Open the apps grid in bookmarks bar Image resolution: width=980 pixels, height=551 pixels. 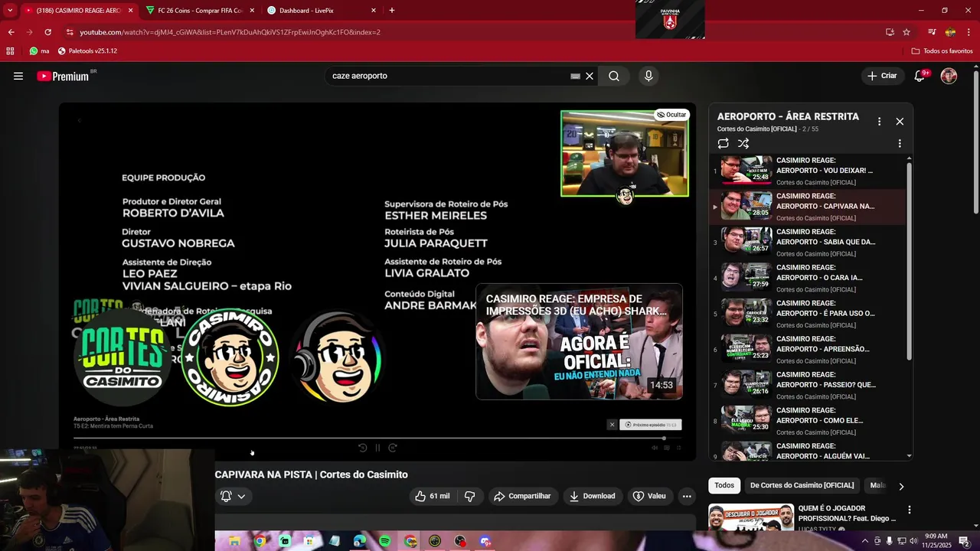point(10,51)
